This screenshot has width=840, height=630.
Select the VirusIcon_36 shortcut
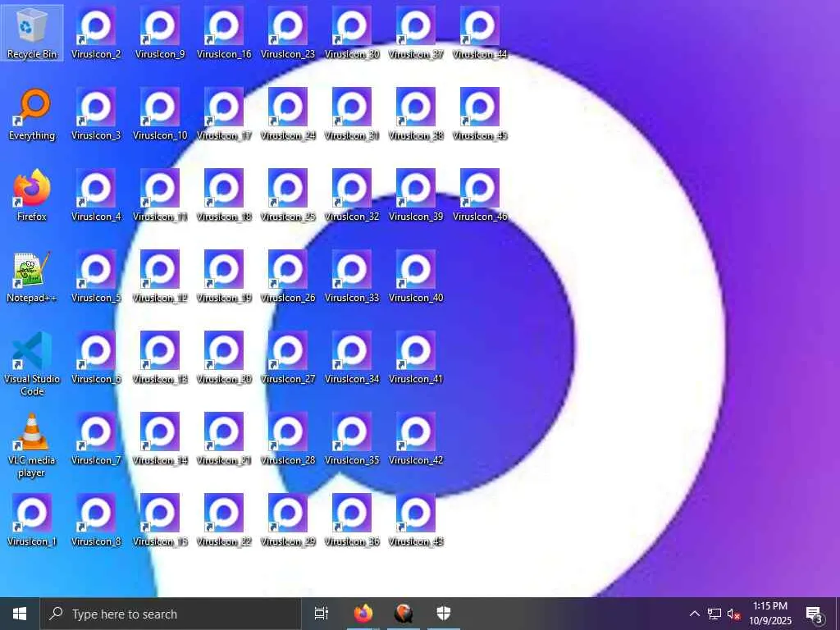pyautogui.click(x=352, y=520)
